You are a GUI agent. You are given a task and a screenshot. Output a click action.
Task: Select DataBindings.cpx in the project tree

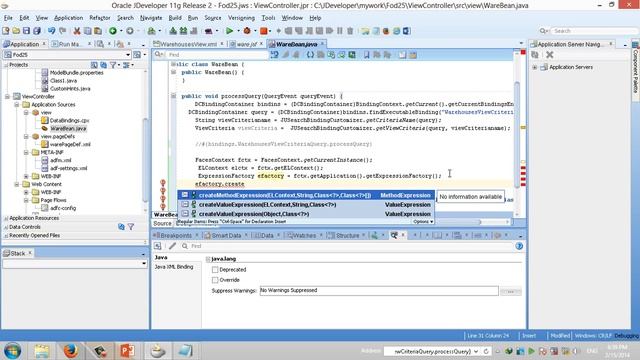pos(69,121)
